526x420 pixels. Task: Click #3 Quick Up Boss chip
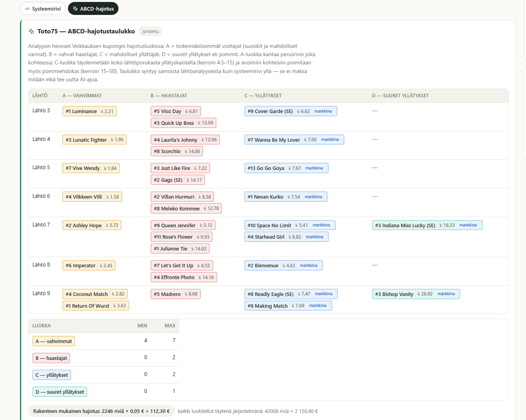coord(183,123)
